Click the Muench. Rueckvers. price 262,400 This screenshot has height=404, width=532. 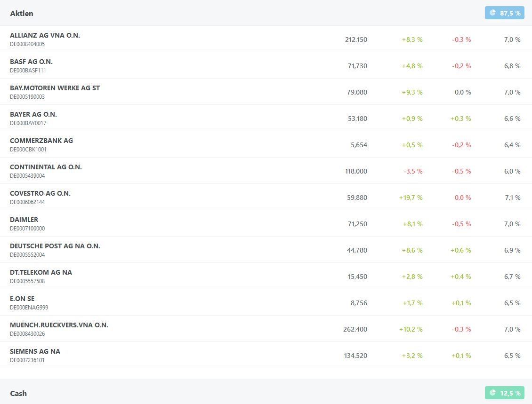[x=355, y=329]
